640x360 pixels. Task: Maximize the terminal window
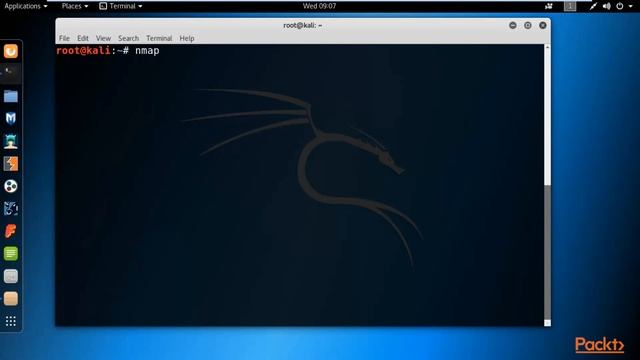coord(528,25)
